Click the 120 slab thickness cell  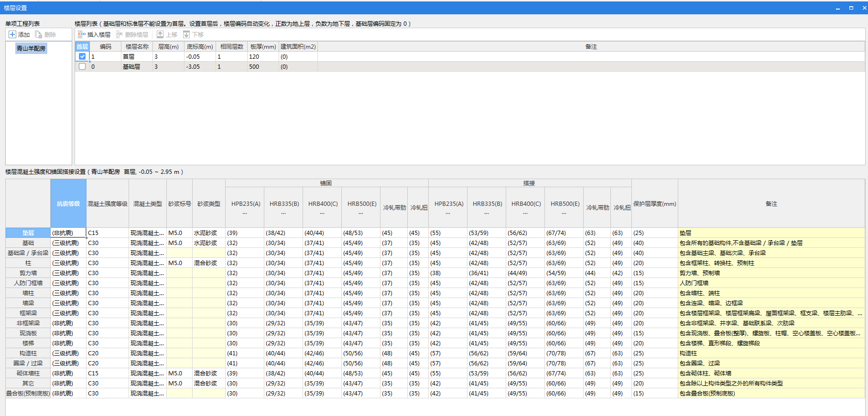pos(263,56)
